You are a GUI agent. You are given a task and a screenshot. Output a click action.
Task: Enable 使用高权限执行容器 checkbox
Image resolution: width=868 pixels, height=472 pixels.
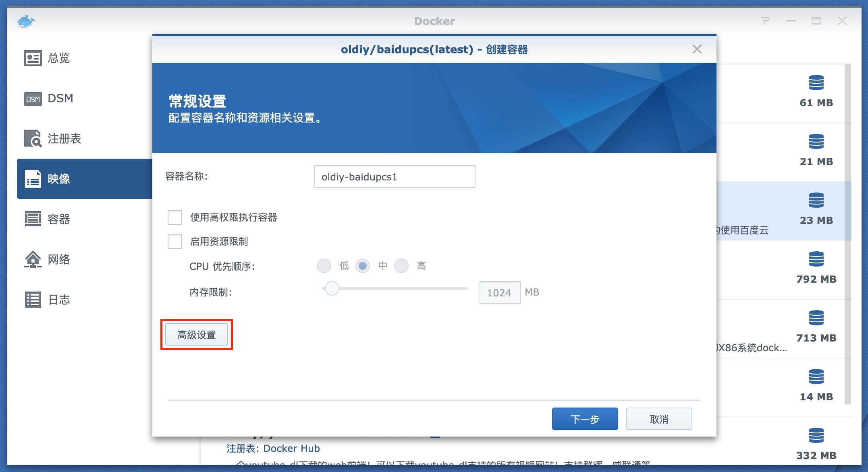175,217
